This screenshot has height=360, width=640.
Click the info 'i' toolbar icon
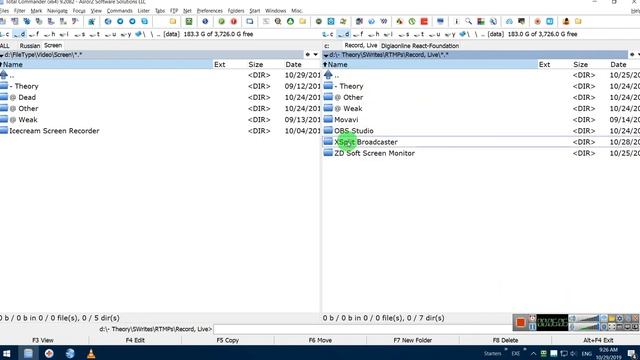(456, 21)
